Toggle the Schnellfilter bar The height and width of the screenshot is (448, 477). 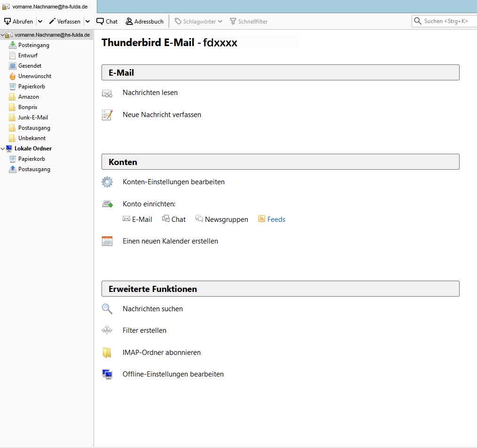click(248, 21)
